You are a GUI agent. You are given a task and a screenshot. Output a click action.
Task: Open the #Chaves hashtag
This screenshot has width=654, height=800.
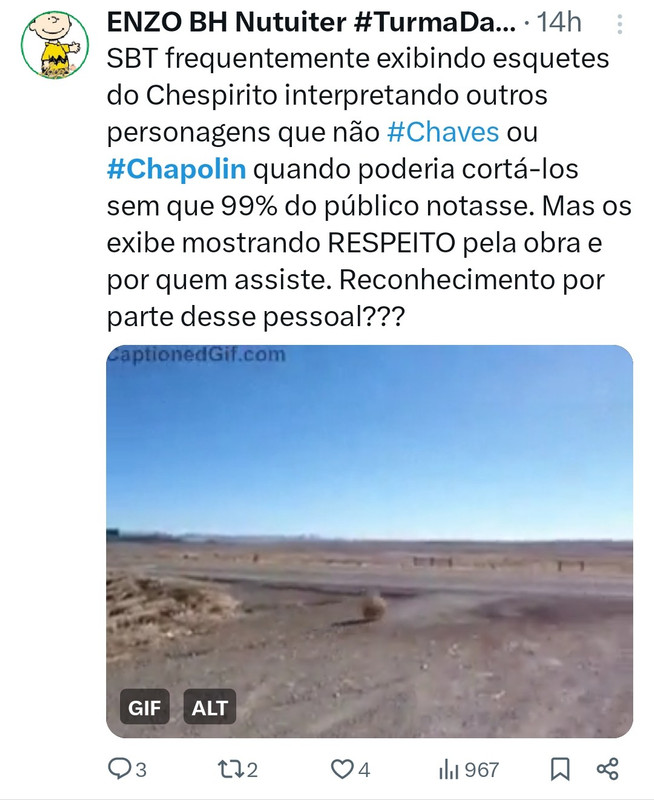[443, 132]
